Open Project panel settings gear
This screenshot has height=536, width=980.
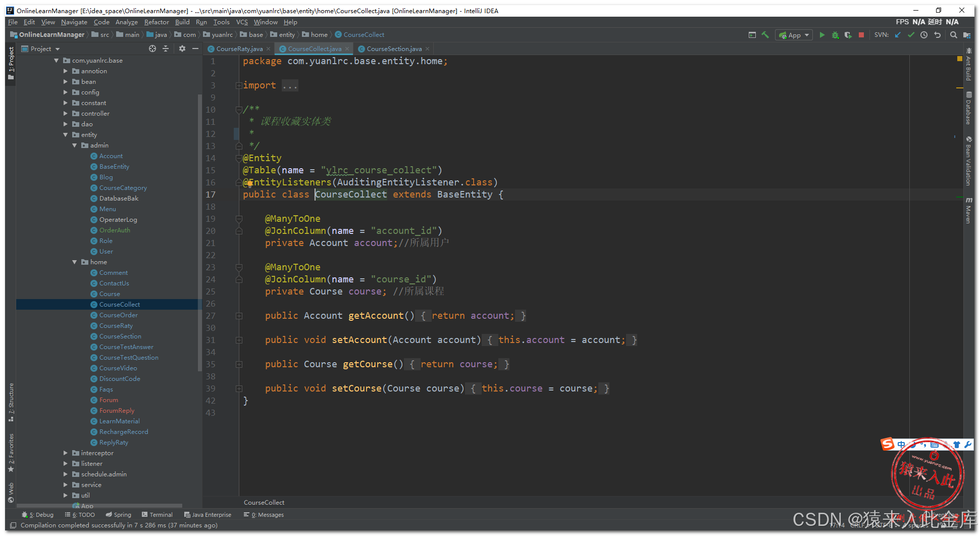click(x=182, y=48)
